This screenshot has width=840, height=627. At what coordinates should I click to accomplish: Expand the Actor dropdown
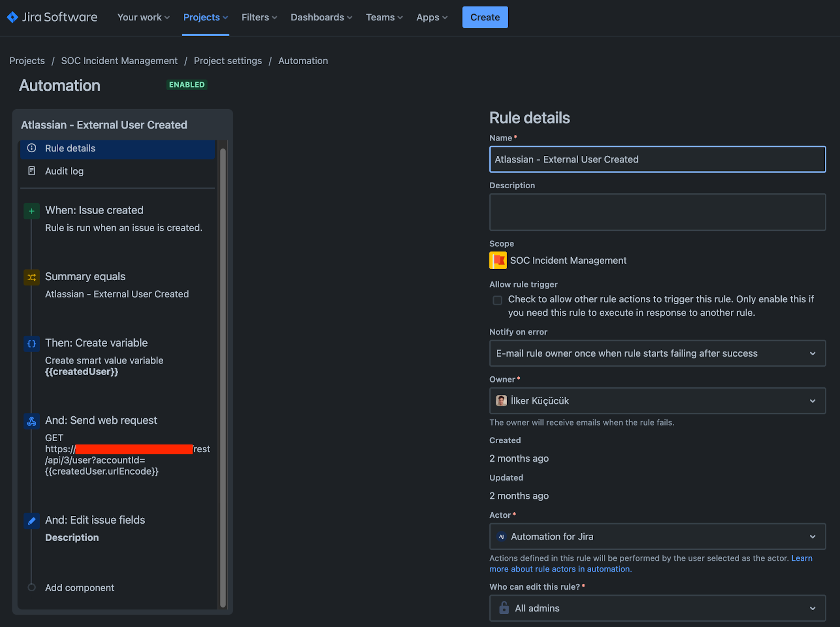pos(657,536)
